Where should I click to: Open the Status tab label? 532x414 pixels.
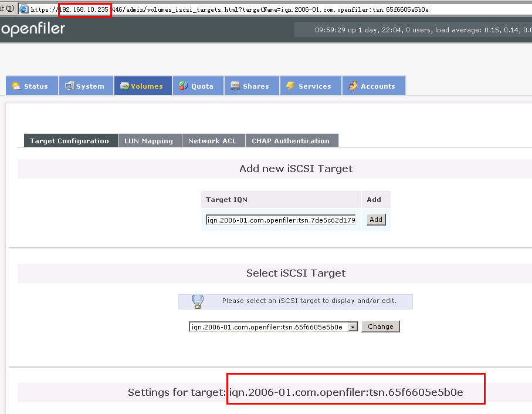tap(36, 86)
